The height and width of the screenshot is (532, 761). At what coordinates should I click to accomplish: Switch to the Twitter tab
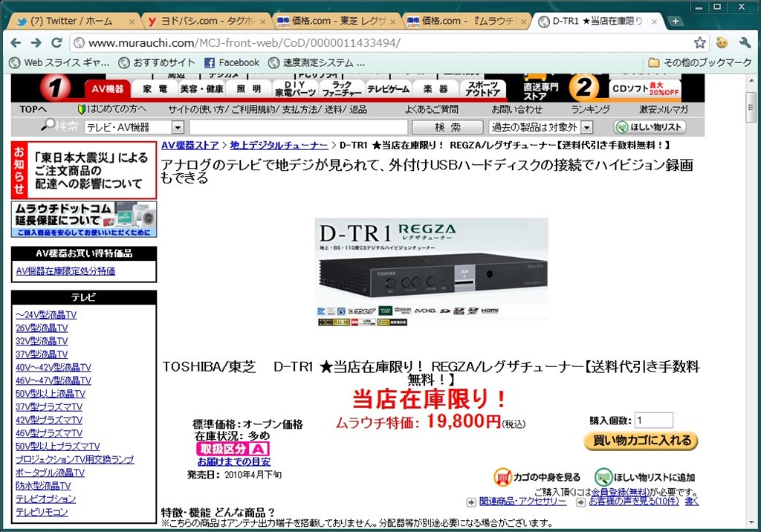tap(73, 21)
